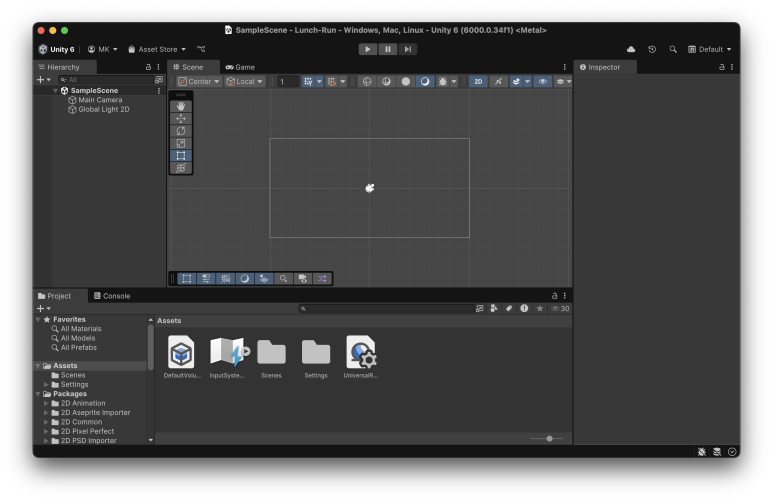Open search by label tag icon
The height and width of the screenshot is (501, 773).
pos(509,308)
